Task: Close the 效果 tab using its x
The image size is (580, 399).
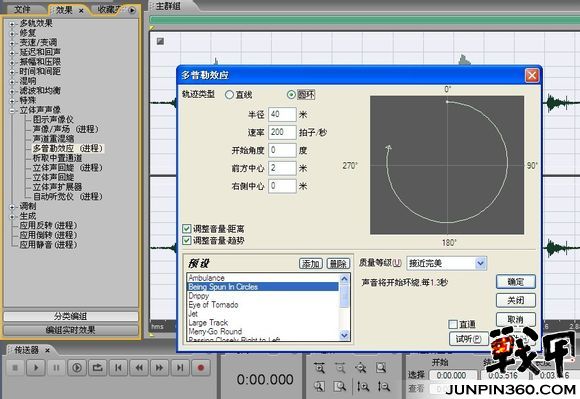Action: pyautogui.click(x=81, y=11)
